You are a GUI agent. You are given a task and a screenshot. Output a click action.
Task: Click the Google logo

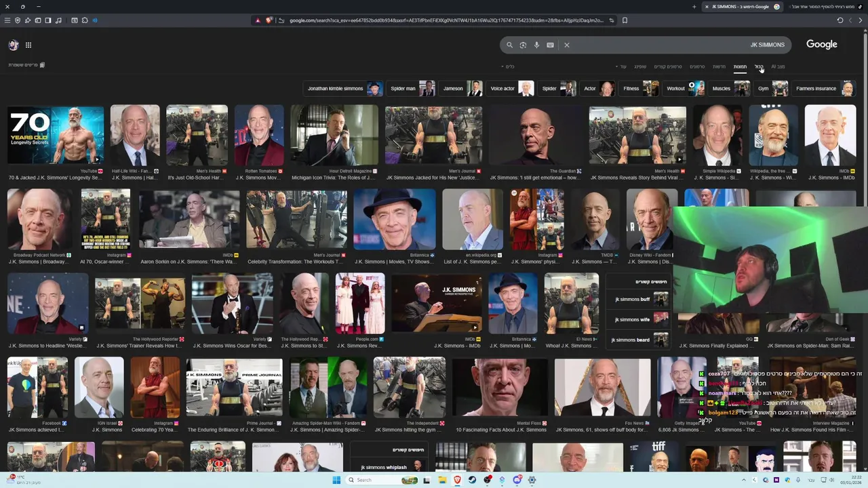coord(821,44)
